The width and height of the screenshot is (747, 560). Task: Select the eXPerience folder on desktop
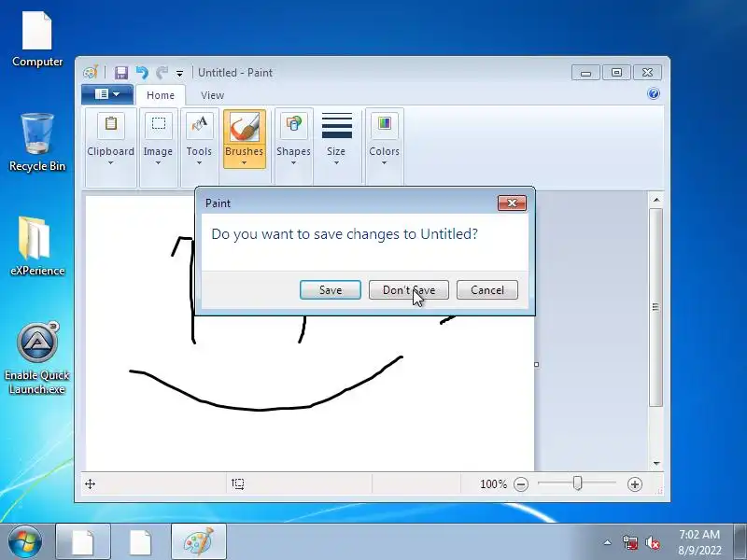37,246
